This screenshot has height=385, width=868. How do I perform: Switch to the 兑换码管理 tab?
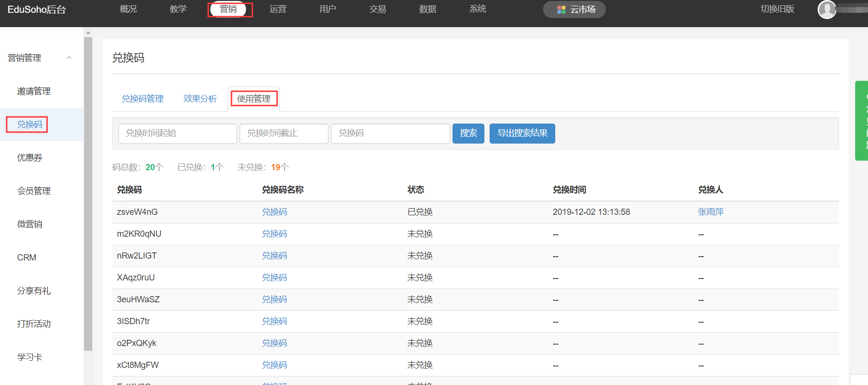pos(143,99)
